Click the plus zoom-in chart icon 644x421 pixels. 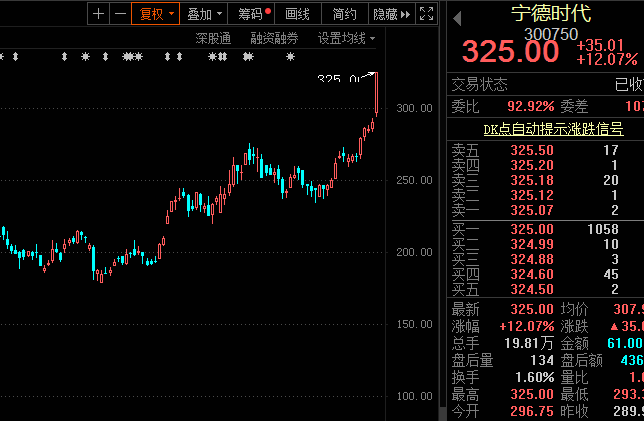(98, 14)
